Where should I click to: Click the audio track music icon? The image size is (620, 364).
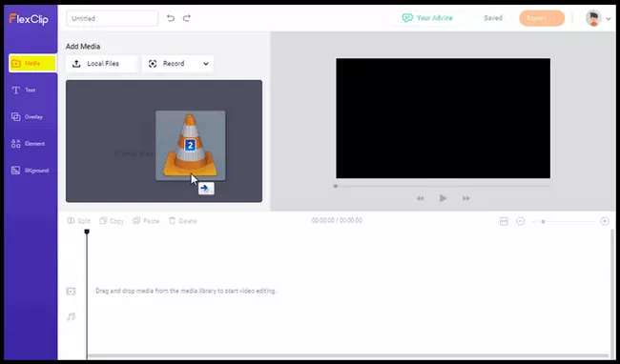(71, 316)
